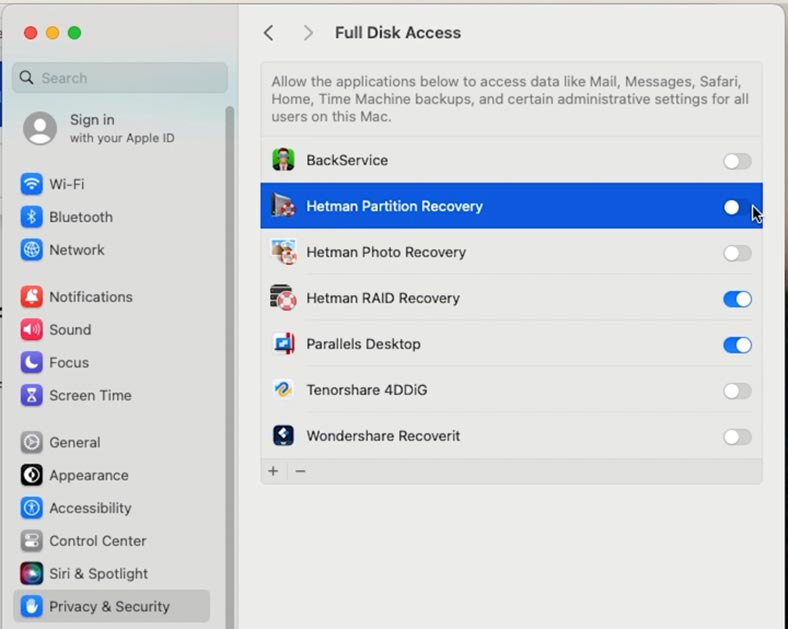Turn off Parallels Desktop disk access
This screenshot has height=629, width=788.
click(737, 345)
